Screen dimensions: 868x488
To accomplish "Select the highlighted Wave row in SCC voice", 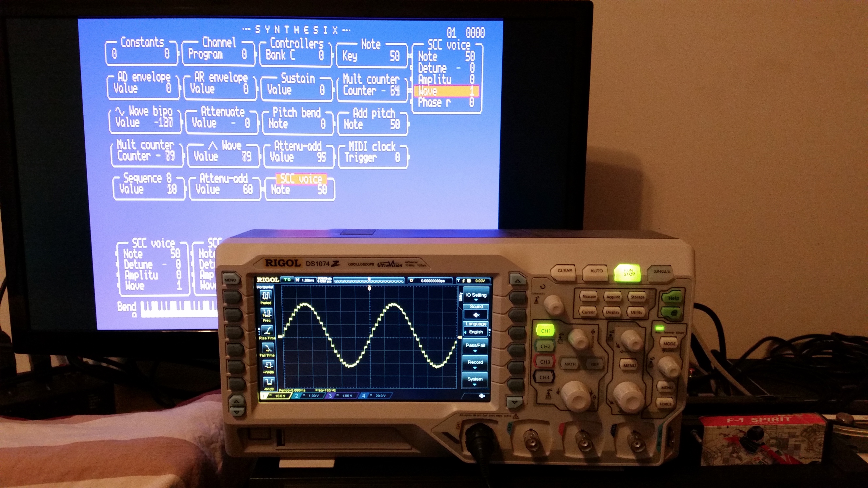I will point(446,91).
